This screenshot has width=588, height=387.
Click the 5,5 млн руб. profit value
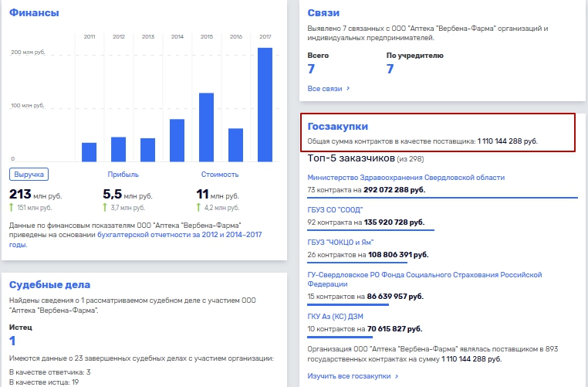[x=127, y=195]
